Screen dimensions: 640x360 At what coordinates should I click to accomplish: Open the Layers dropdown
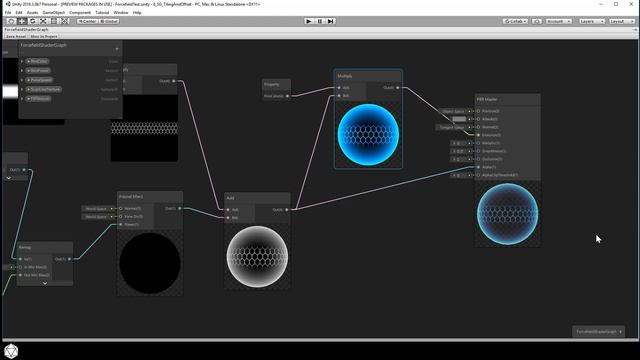click(592, 21)
